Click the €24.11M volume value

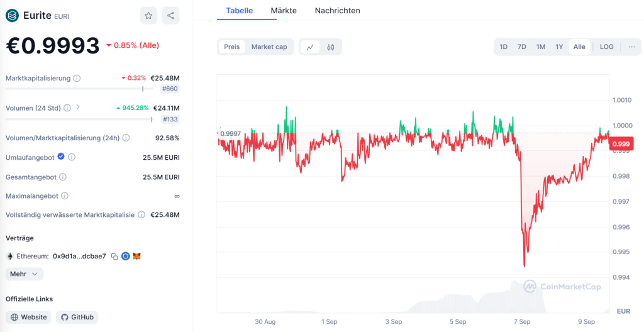(166, 108)
